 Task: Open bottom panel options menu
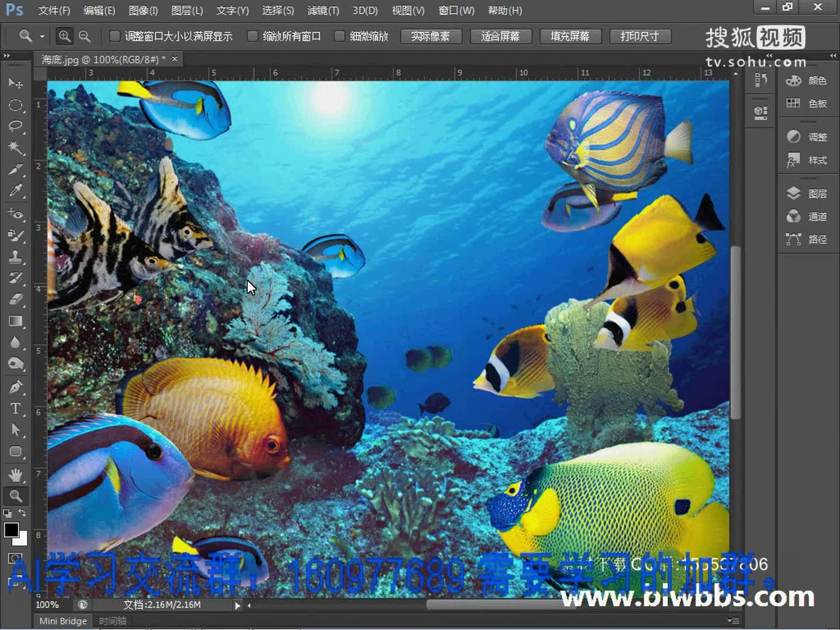pyautogui.click(x=734, y=621)
